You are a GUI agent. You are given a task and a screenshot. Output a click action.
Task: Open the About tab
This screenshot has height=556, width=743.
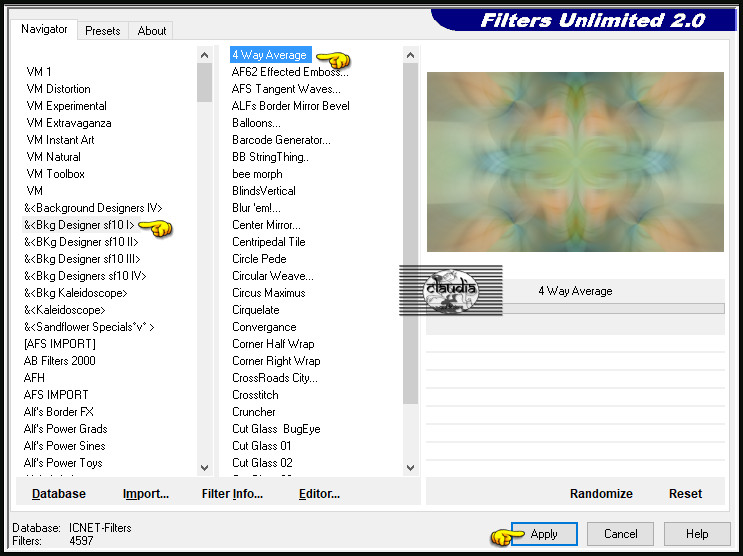pyautogui.click(x=152, y=31)
